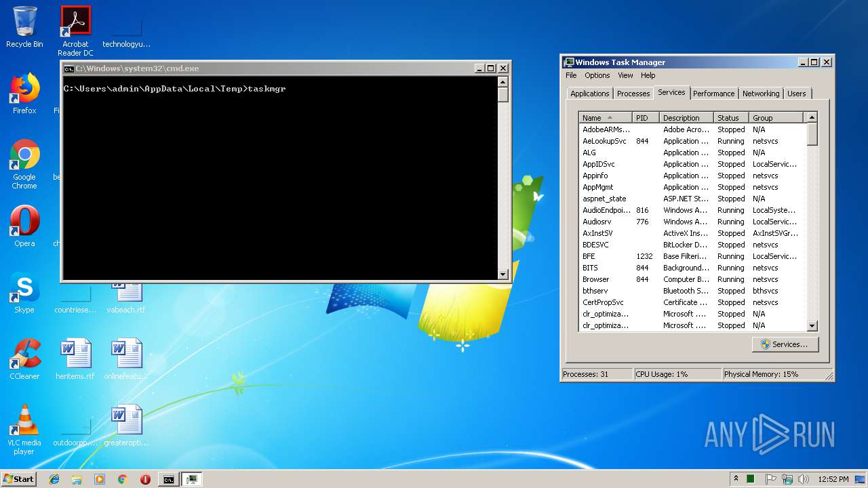The height and width of the screenshot is (488, 868).
Task: Switch to the Users tab
Action: tap(797, 94)
